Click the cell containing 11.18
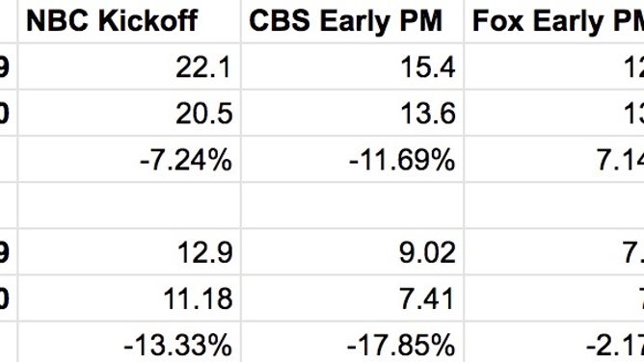Screen dimensions: 644x362 click(x=129, y=298)
